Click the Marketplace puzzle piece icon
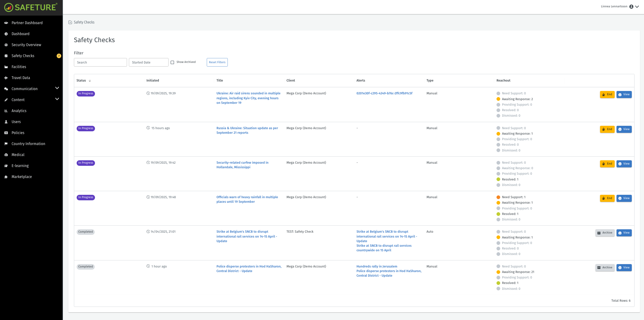 pyautogui.click(x=6, y=177)
